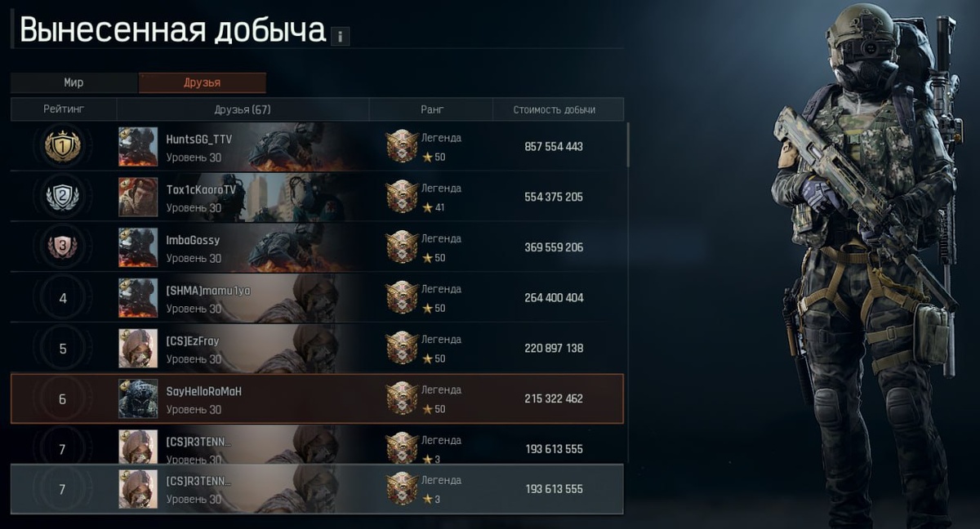Click the Рейтинг column header
The width and height of the screenshot is (980, 529).
pyautogui.click(x=64, y=109)
